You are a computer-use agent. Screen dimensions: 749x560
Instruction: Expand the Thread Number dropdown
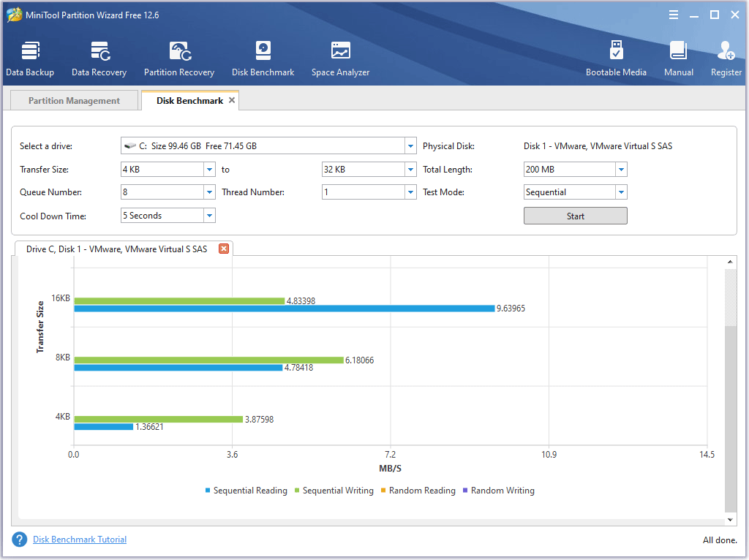pos(410,192)
